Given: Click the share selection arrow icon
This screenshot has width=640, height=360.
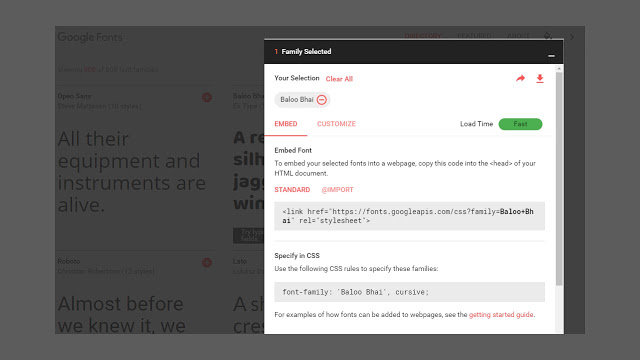Looking at the screenshot, I should point(520,78).
